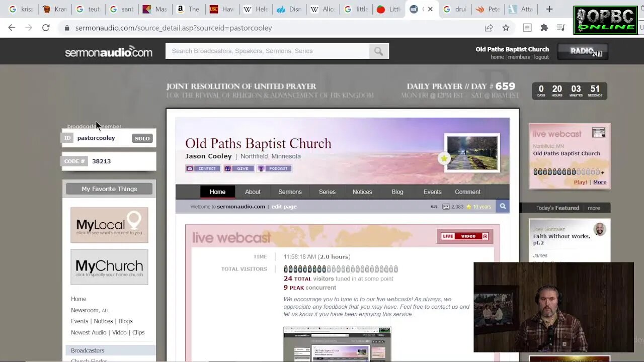644x362 pixels.
Task: Open the Series tab in the church menu
Action: coord(327,192)
